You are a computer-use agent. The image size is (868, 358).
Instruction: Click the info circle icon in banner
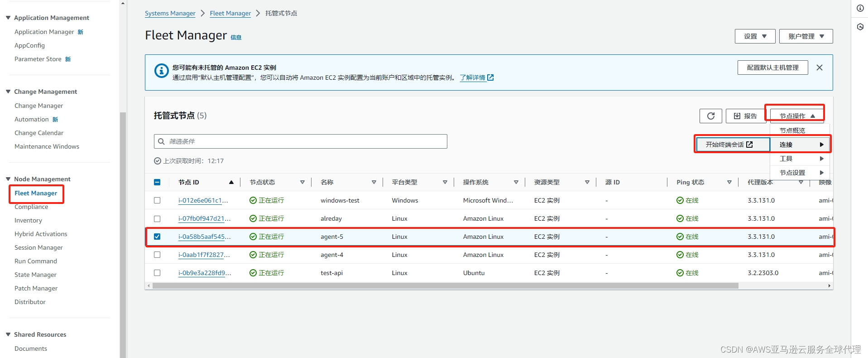tap(161, 71)
